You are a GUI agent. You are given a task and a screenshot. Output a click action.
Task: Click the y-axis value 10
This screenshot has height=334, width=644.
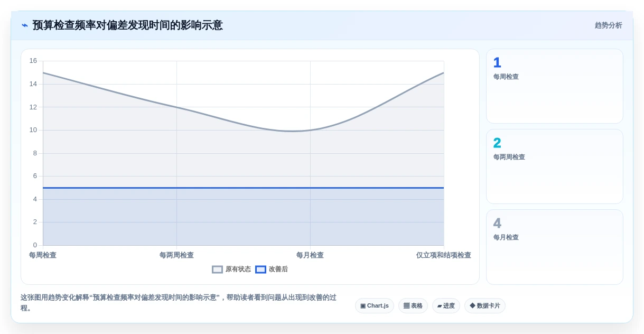33,130
